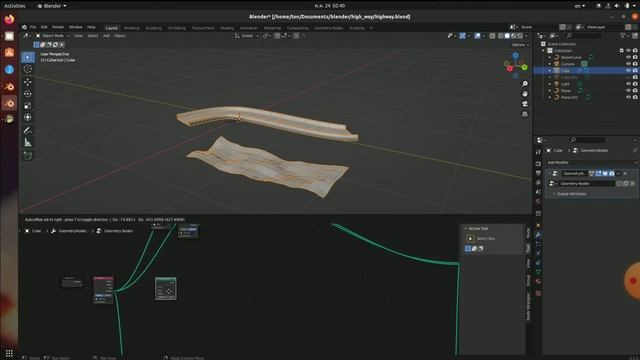Open the Object properties orange square tab
Image resolution: width=640 pixels, height=360 pixels.
538,225
